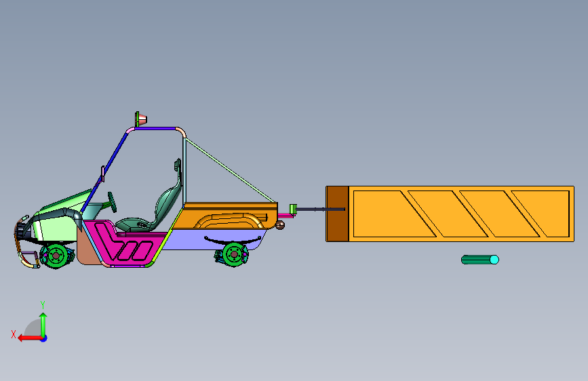Select the gray XY plane quadrant of the triad
The image size is (588, 381).
(x=33, y=328)
